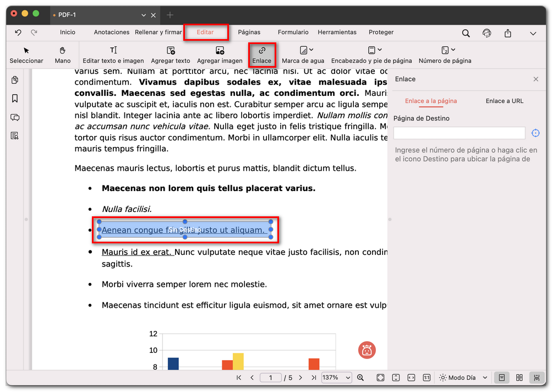Switch to the Formulario ribbon tab
The image size is (552, 392).
pyautogui.click(x=293, y=32)
